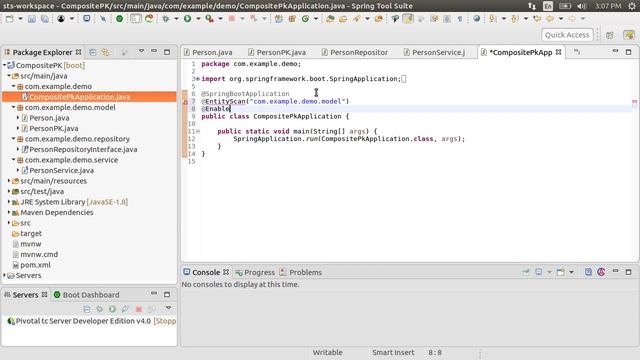
Task: Expand PersonPK.java tree node
Action: [x=18, y=128]
